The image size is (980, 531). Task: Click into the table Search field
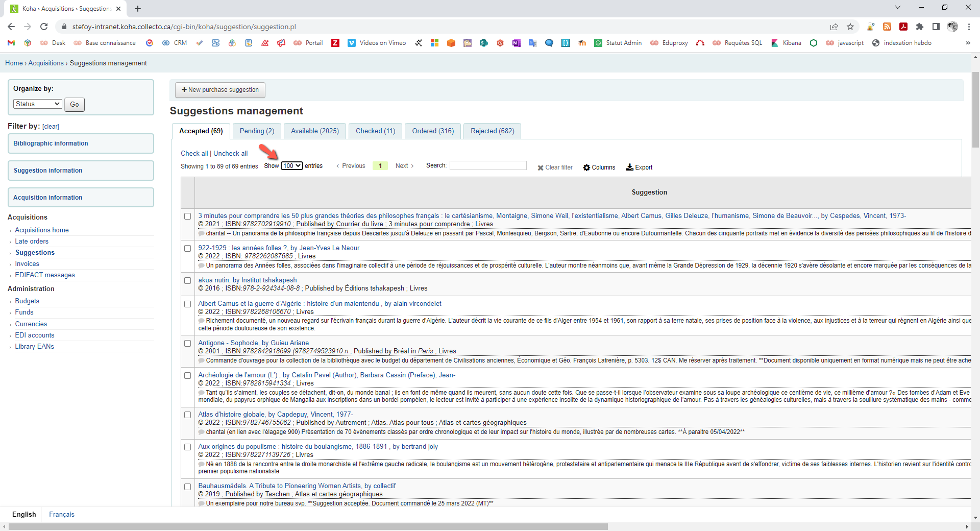pos(487,165)
